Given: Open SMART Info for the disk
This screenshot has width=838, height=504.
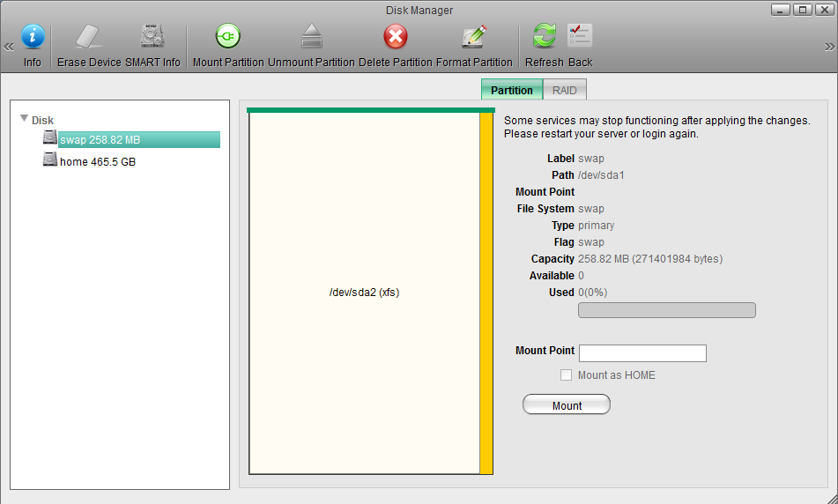Looking at the screenshot, I should tap(152, 37).
